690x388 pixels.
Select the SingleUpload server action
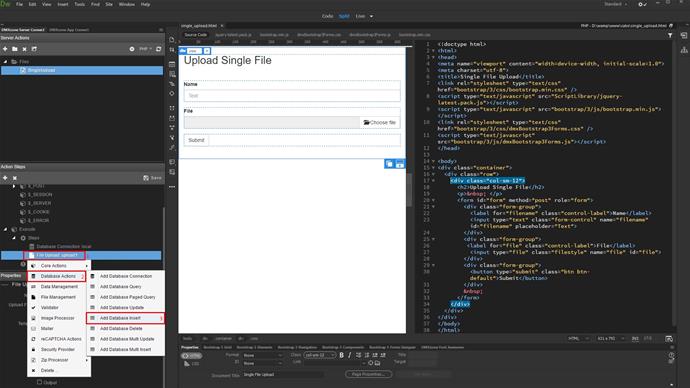click(82, 70)
